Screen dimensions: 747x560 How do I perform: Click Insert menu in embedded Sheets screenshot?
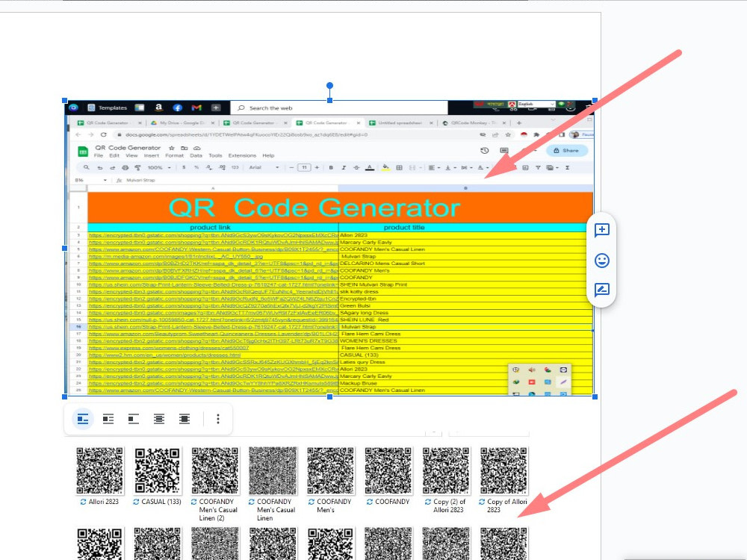pos(152,156)
